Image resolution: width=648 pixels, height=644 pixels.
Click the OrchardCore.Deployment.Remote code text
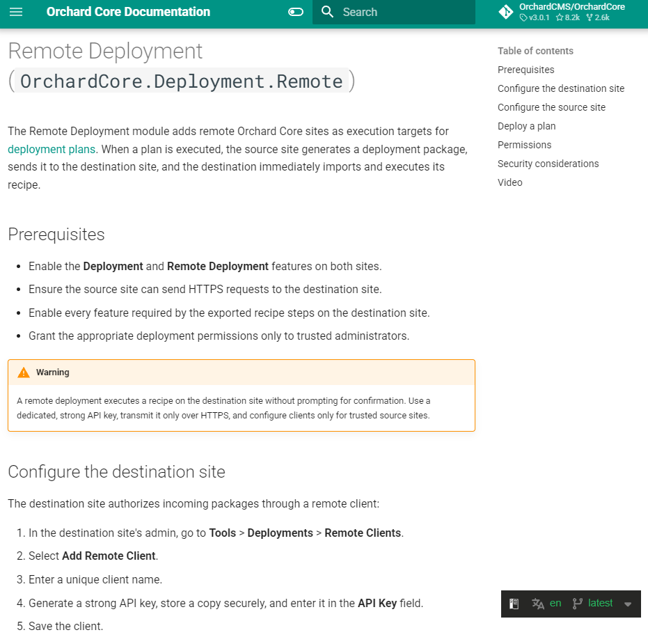click(x=182, y=81)
